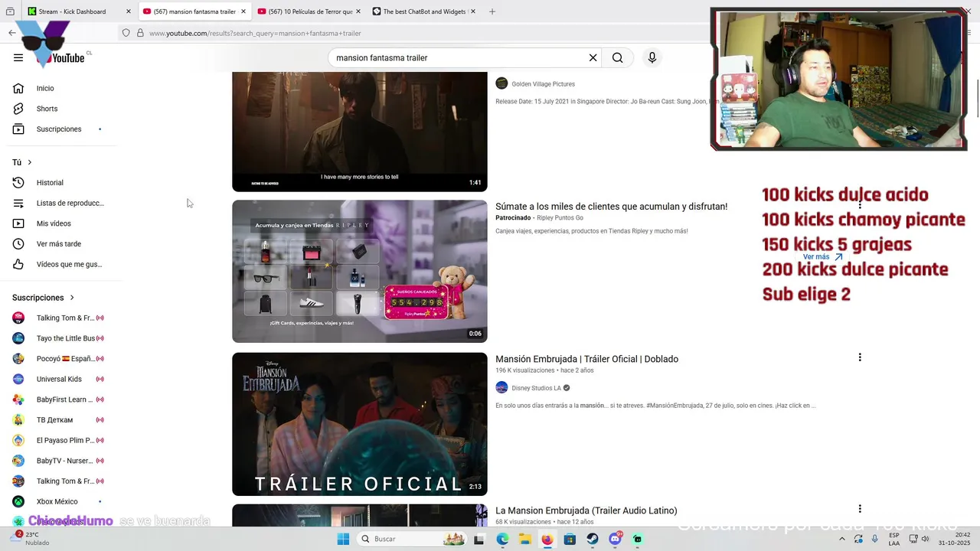Start voice search with microphone icon
The image size is (980, 551).
[x=652, y=57]
